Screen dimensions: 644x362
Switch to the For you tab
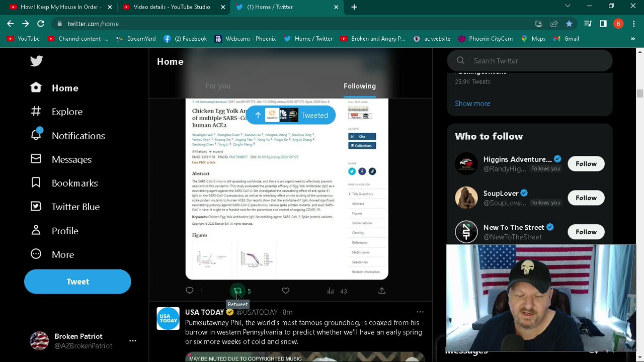click(x=218, y=86)
